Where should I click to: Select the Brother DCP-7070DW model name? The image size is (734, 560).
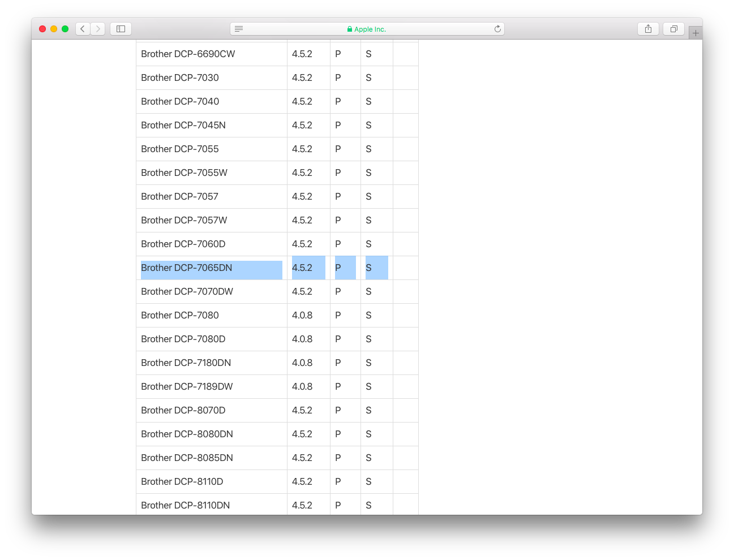click(x=187, y=292)
